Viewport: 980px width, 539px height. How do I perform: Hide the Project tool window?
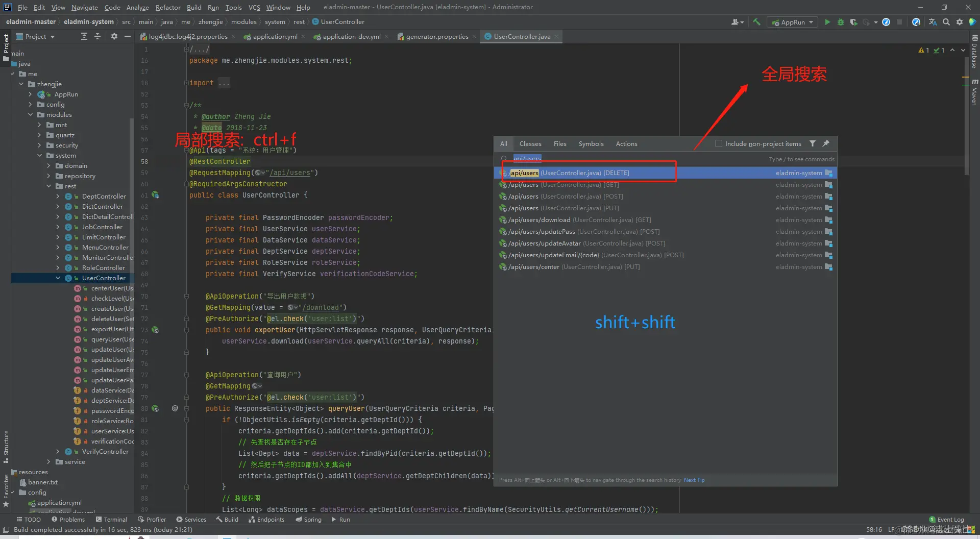(128, 36)
